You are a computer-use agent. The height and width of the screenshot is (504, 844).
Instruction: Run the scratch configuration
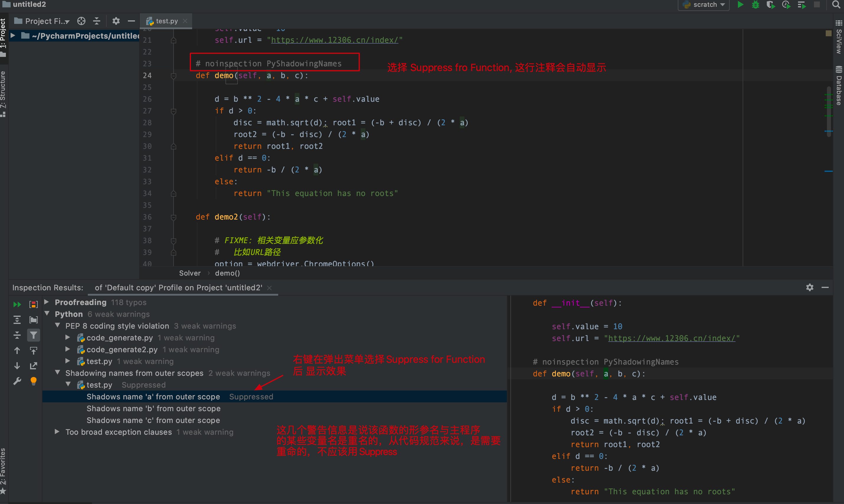pyautogui.click(x=741, y=5)
